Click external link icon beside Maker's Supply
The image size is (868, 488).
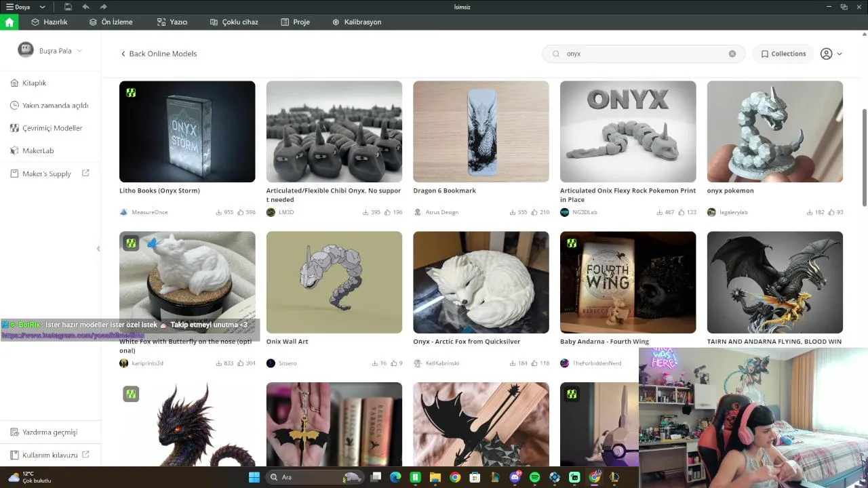pos(85,174)
